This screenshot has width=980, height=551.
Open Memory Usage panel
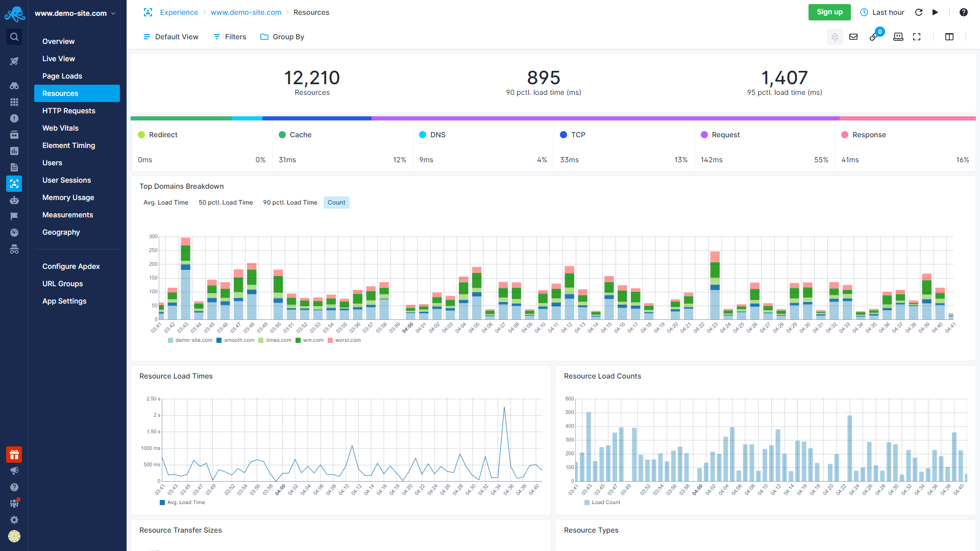coord(67,197)
